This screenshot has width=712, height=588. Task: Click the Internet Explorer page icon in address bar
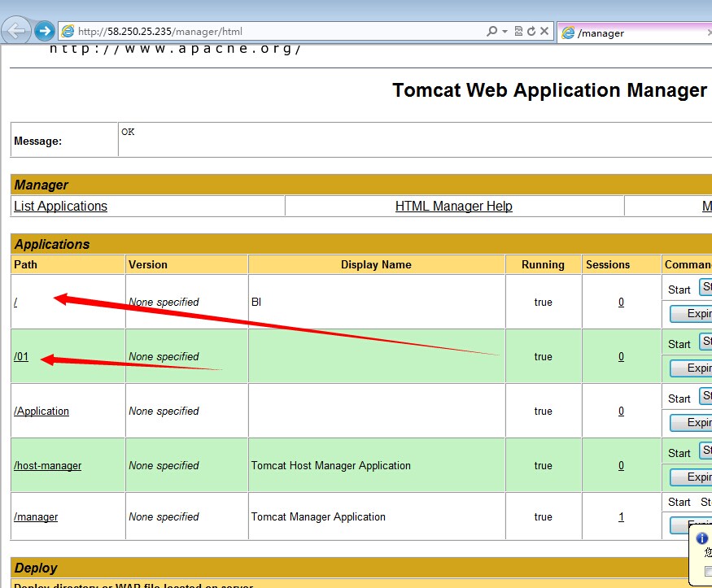pyautogui.click(x=68, y=31)
